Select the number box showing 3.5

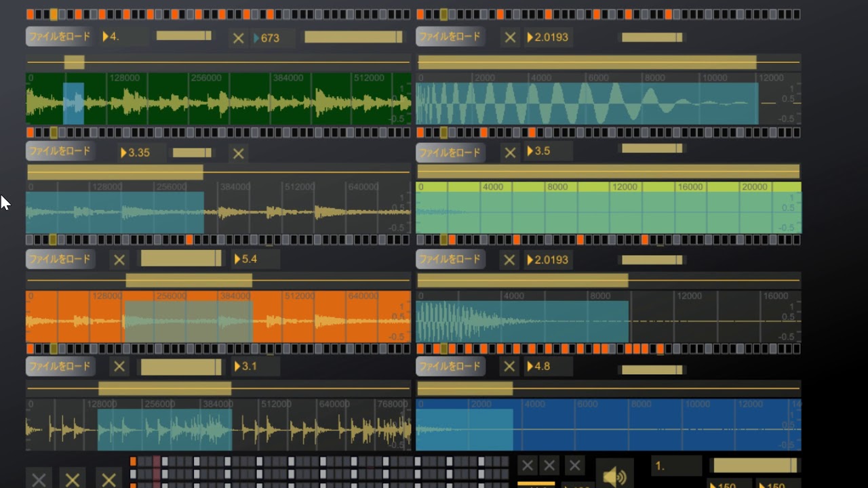(x=549, y=151)
